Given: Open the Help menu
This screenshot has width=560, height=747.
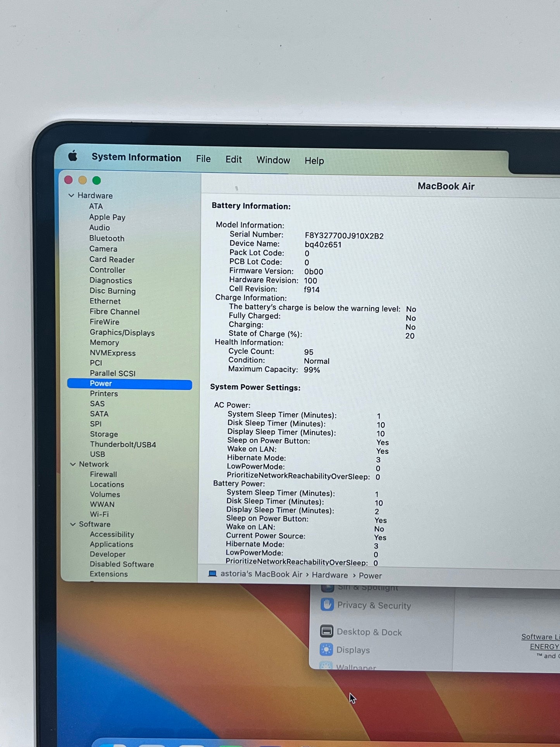Looking at the screenshot, I should tap(314, 161).
